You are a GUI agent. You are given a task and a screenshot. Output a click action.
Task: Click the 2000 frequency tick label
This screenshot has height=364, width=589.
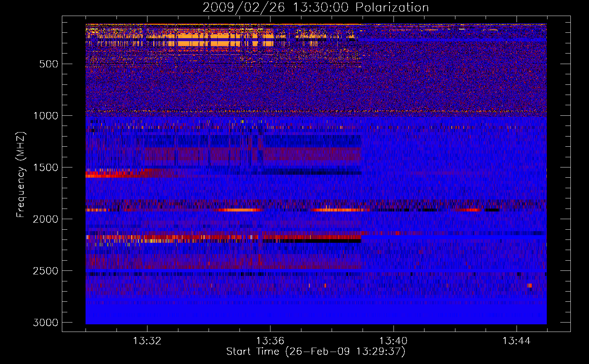[46, 219]
